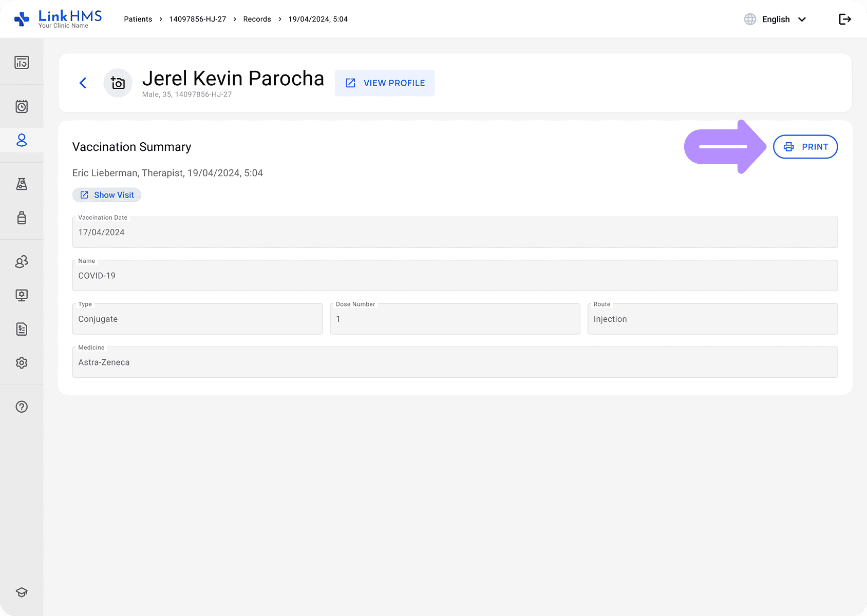The width and height of the screenshot is (867, 616).
Task: Click the logout icon in header
Action: tap(845, 20)
